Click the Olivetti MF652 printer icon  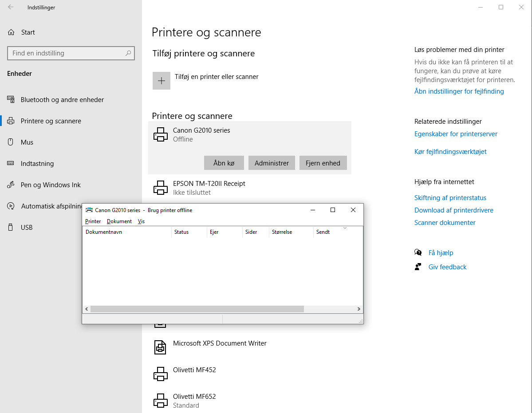[x=160, y=400]
